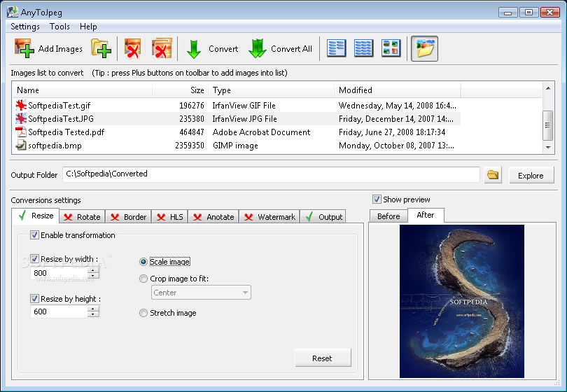Decrease the height value with down arrow

[93, 314]
